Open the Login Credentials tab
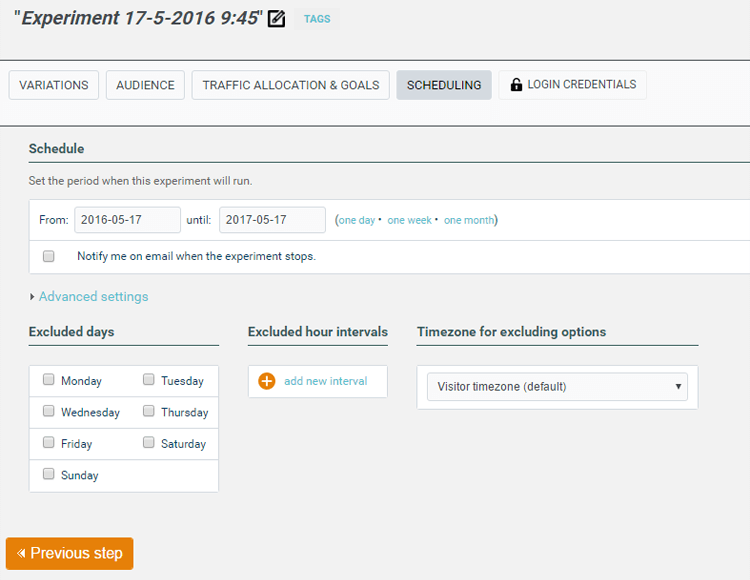The height and width of the screenshot is (580, 750). [573, 85]
